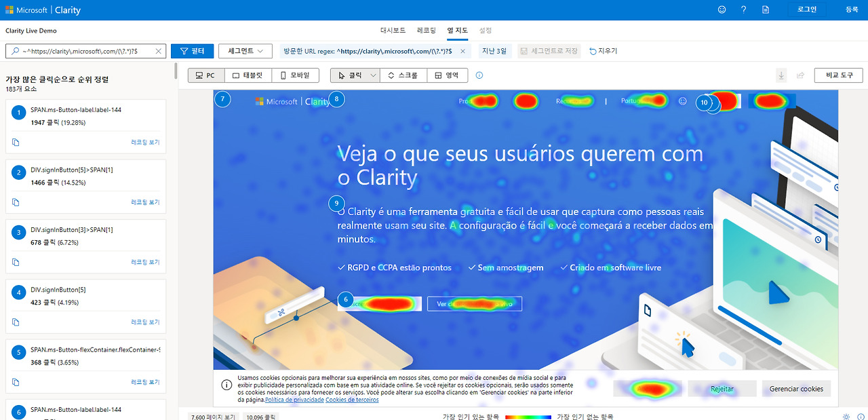Download the heatmap with the arrow icon
Viewport: 868px width, 420px height.
781,75
